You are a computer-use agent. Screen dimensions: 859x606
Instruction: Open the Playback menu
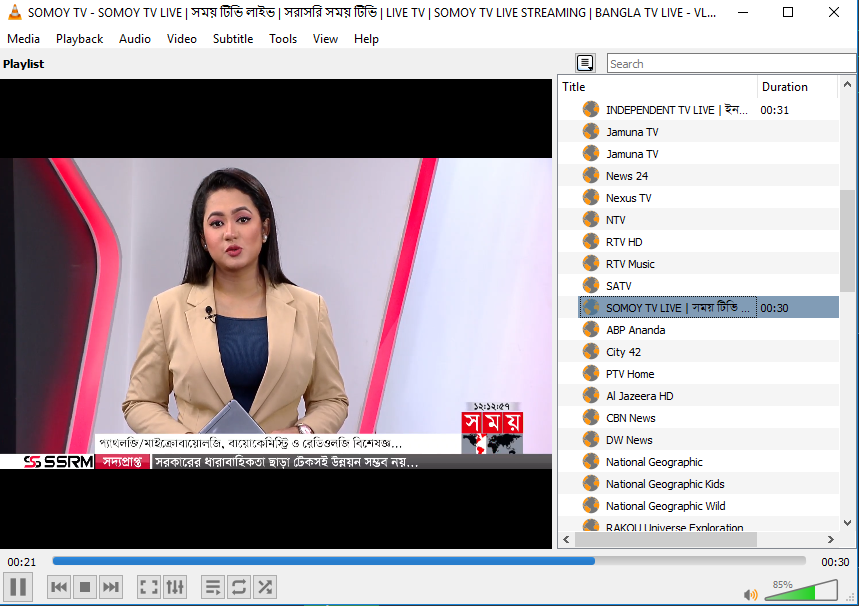click(x=79, y=39)
